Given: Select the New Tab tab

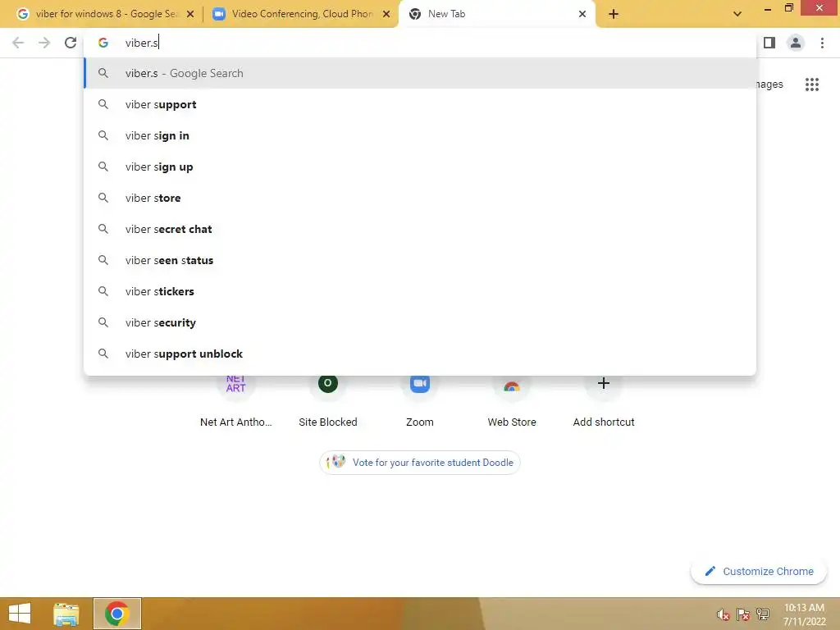Looking at the screenshot, I should point(495,14).
